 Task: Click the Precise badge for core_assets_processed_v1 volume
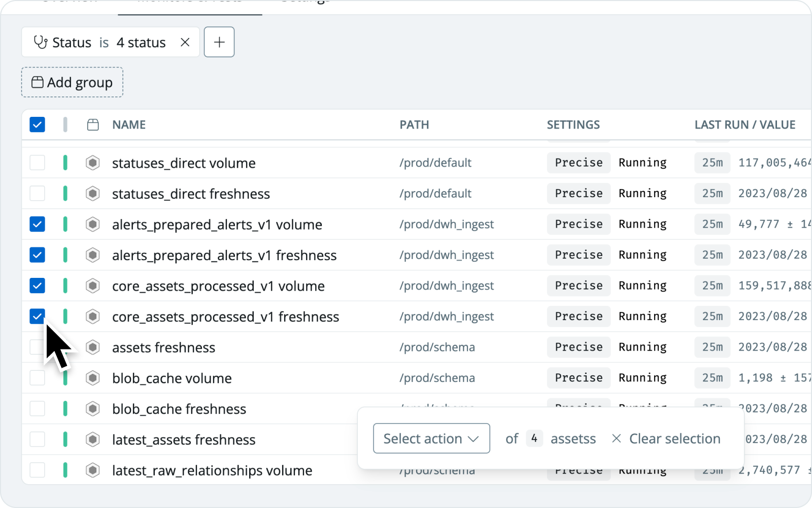[578, 285]
